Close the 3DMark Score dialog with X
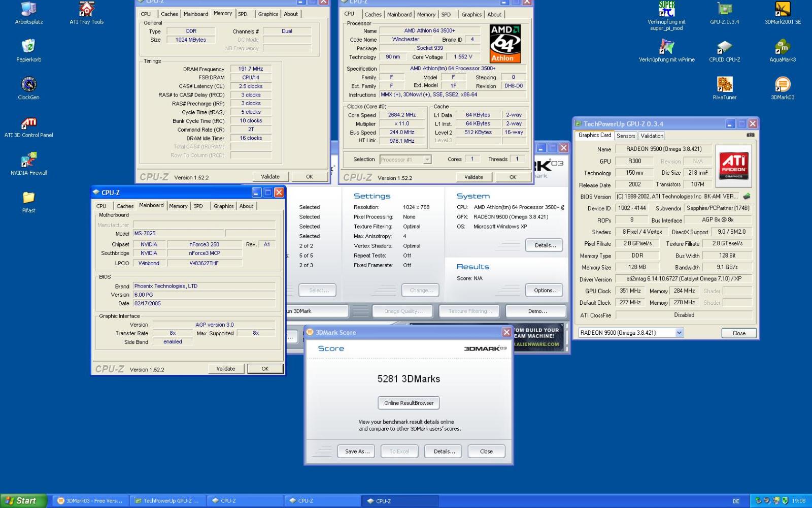 (x=506, y=332)
